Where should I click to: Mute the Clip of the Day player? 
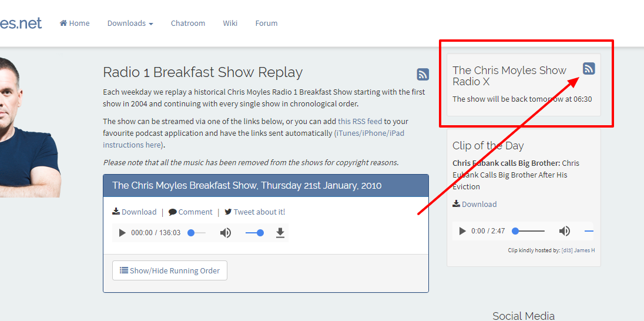(x=564, y=231)
